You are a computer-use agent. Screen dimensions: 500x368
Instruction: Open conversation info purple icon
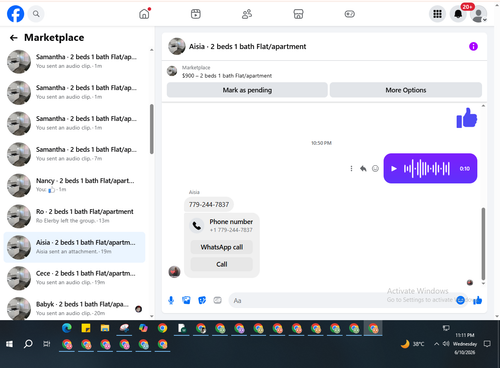pyautogui.click(x=473, y=46)
